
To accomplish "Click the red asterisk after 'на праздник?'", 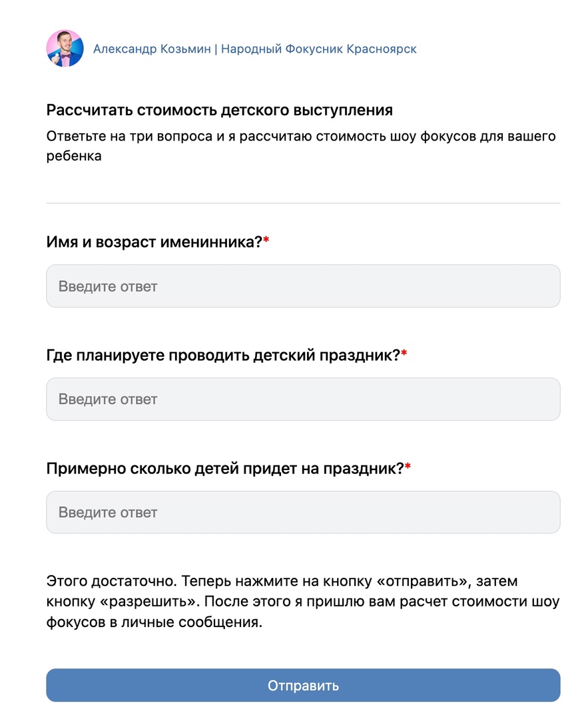I will click(408, 466).
